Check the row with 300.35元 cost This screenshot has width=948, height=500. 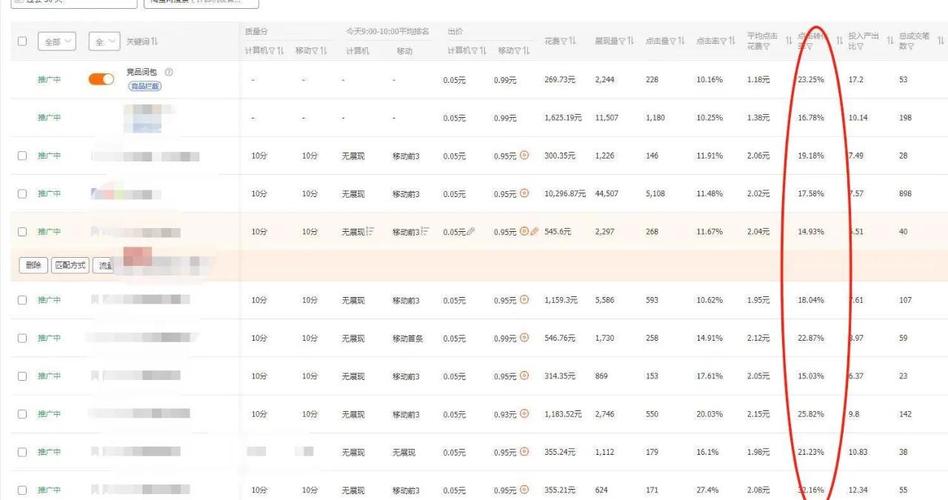tap(22, 155)
